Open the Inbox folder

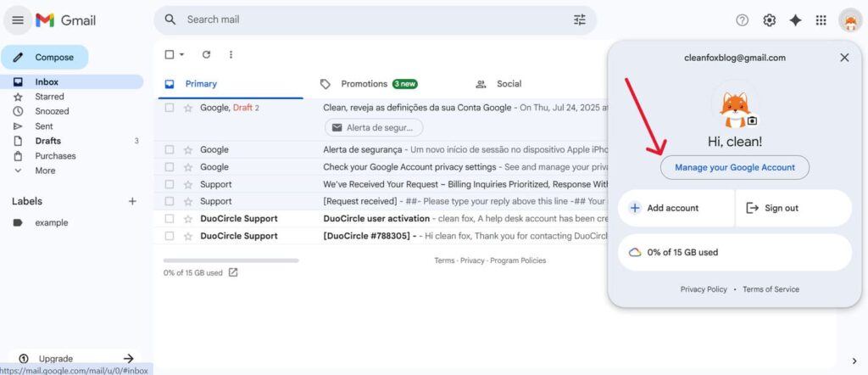(x=71, y=82)
